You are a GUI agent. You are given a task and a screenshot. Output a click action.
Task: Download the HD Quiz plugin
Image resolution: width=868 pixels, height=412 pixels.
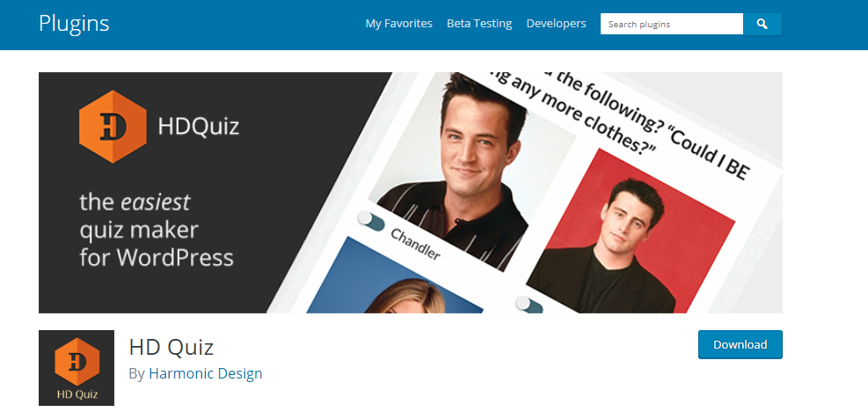[740, 344]
